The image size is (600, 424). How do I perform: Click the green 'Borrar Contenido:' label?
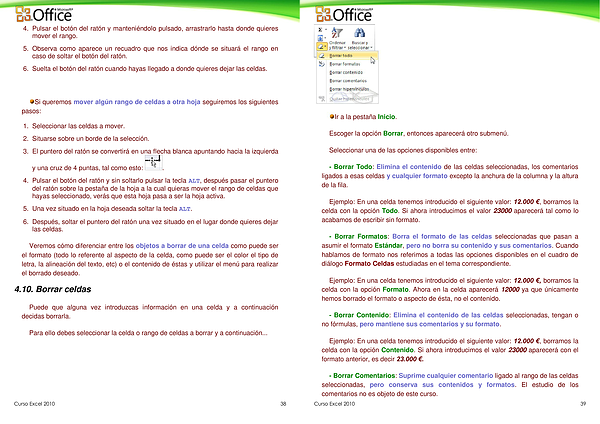(x=362, y=315)
